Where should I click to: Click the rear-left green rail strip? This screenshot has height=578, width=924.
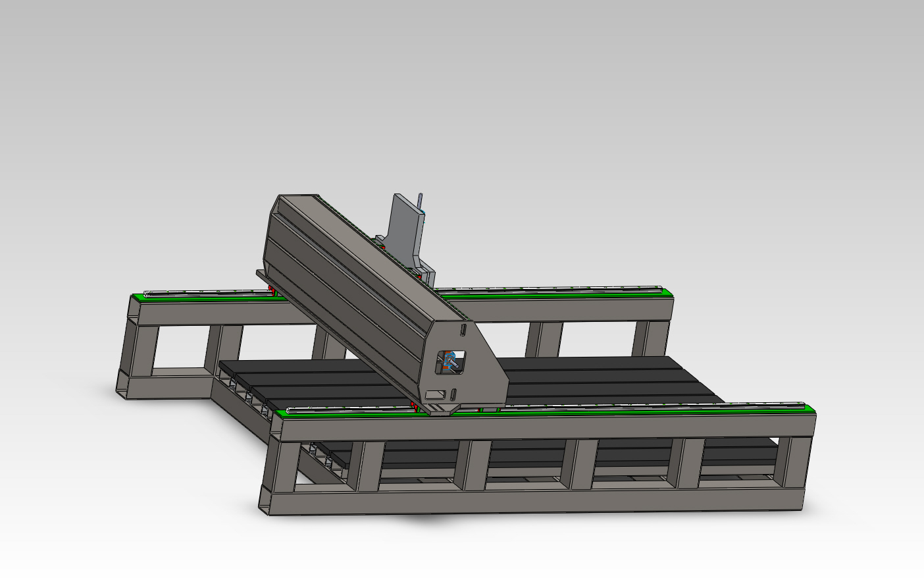[197, 296]
